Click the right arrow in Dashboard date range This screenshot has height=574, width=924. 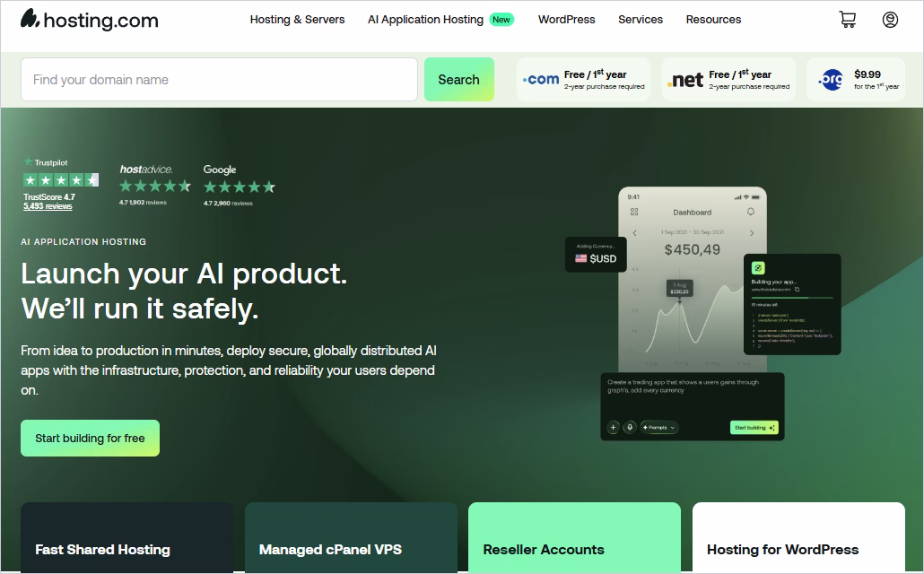click(x=752, y=233)
